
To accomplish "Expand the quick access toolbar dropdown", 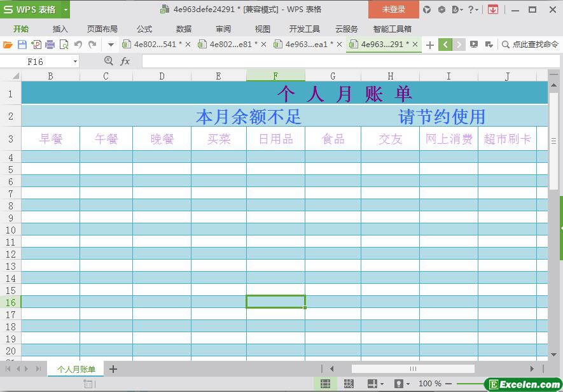I will tap(111, 45).
